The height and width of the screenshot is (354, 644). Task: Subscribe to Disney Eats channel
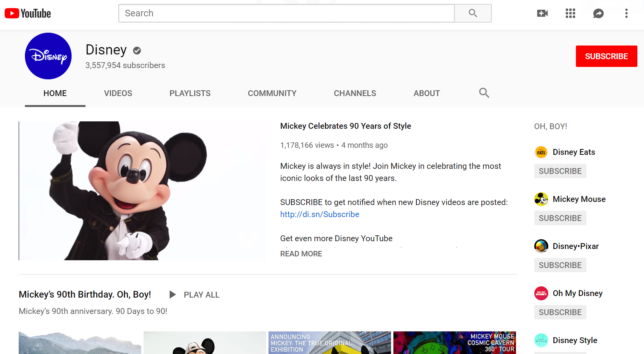point(560,171)
